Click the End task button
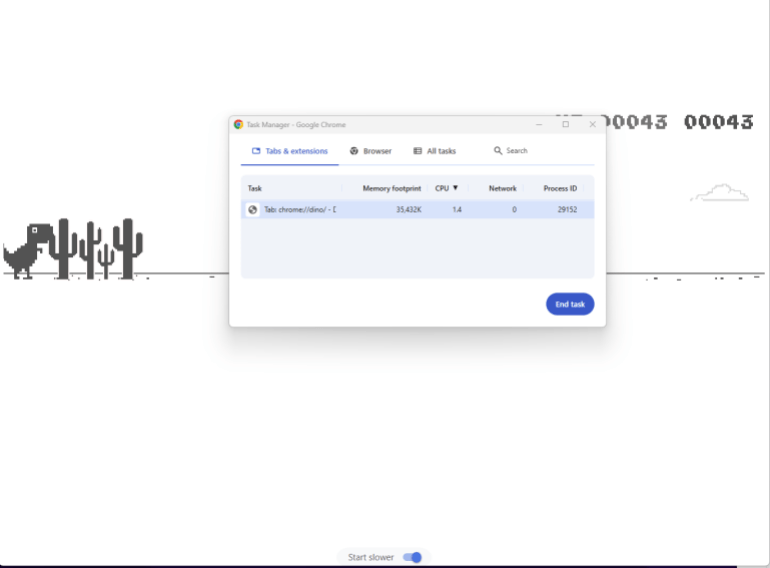 coord(570,304)
